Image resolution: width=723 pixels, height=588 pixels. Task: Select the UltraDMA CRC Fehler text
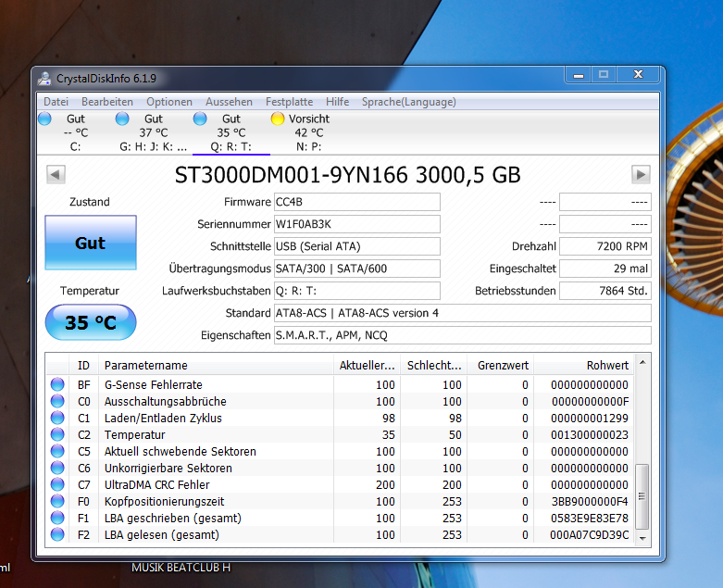tap(156, 484)
